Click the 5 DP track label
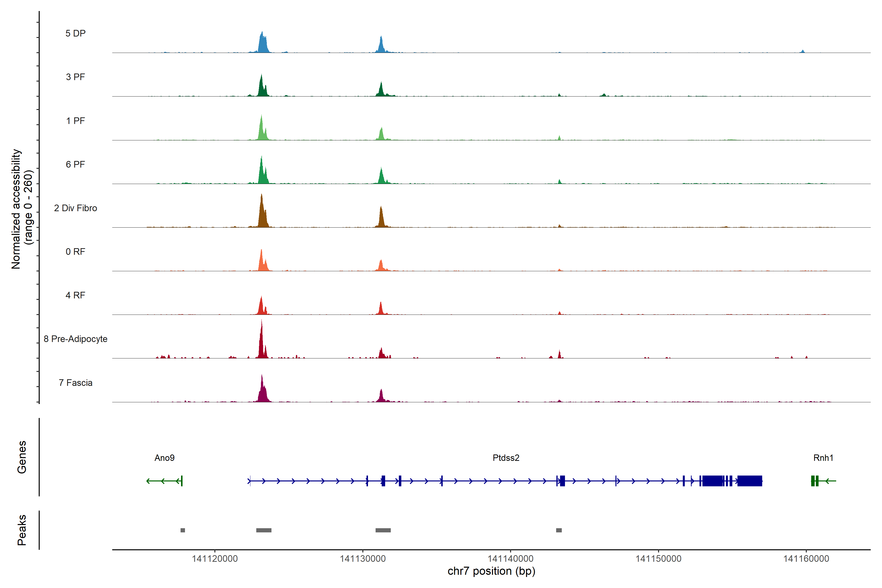This screenshot has height=588, width=882. [75, 33]
